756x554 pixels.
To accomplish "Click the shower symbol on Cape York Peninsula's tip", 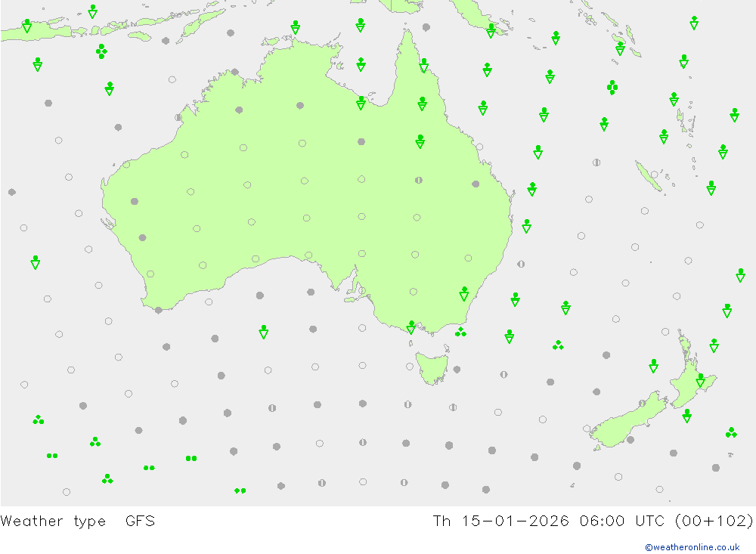I will click(x=424, y=66).
